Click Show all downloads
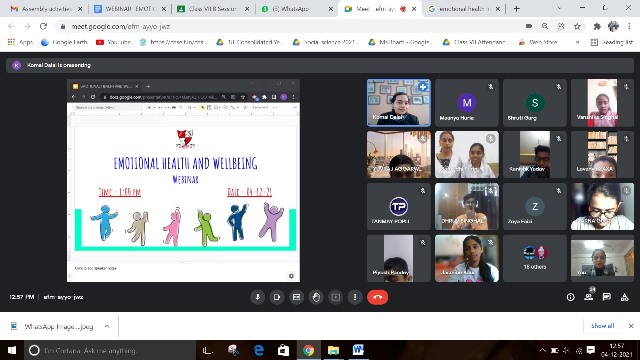The height and width of the screenshot is (360, 640). [602, 326]
